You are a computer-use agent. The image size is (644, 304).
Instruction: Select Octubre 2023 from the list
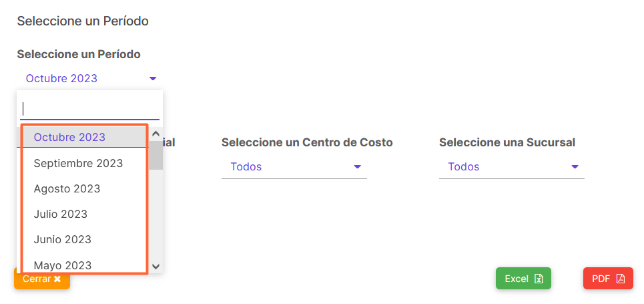tap(85, 137)
